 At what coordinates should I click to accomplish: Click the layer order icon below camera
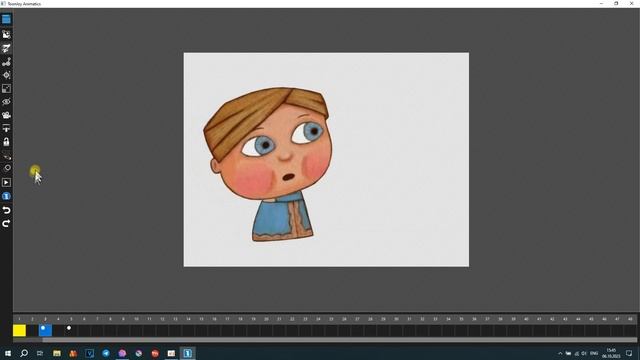pyautogui.click(x=6, y=129)
